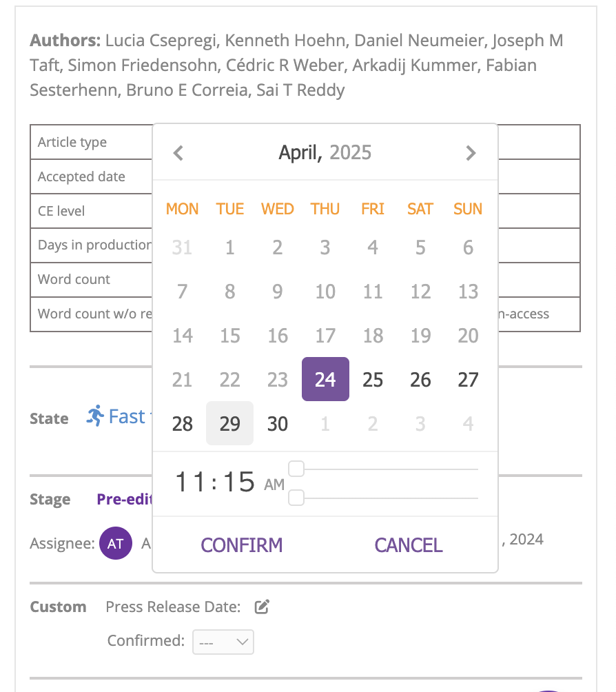The height and width of the screenshot is (692, 616).
Task: Open the Confirmed dropdown
Action: pos(223,642)
